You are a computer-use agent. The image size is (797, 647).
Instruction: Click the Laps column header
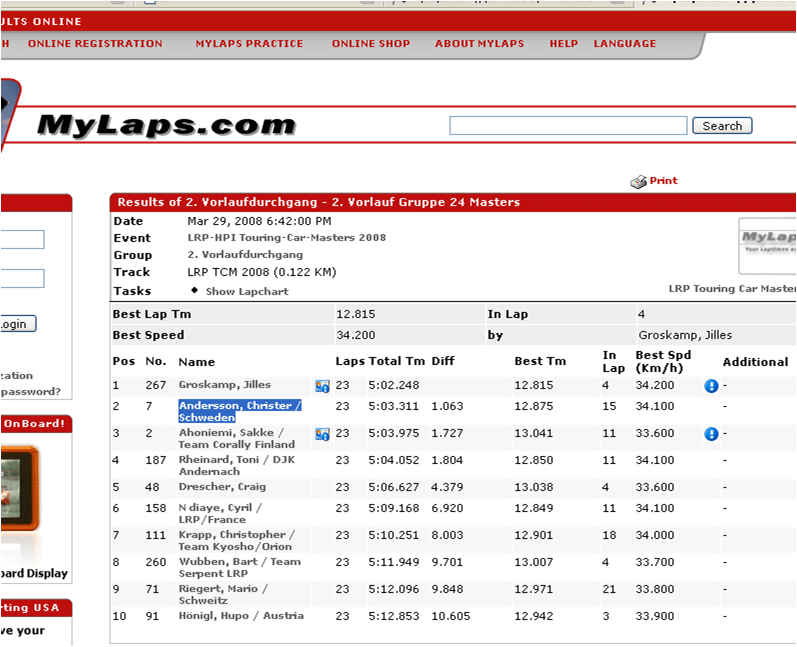tap(350, 361)
